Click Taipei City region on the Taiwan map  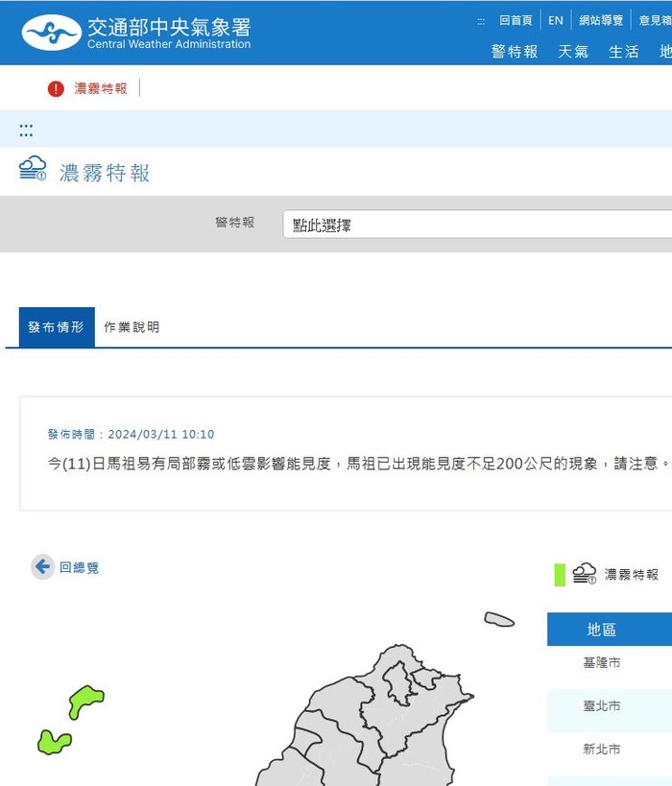tap(398, 681)
